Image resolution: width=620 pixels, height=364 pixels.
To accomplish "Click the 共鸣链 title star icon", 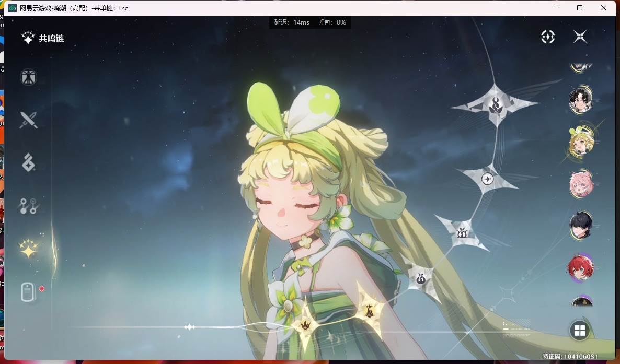I will click(x=28, y=38).
